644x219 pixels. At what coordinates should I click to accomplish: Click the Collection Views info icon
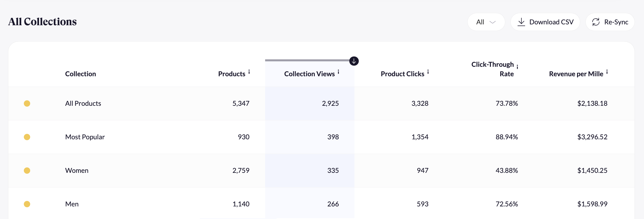(338, 72)
